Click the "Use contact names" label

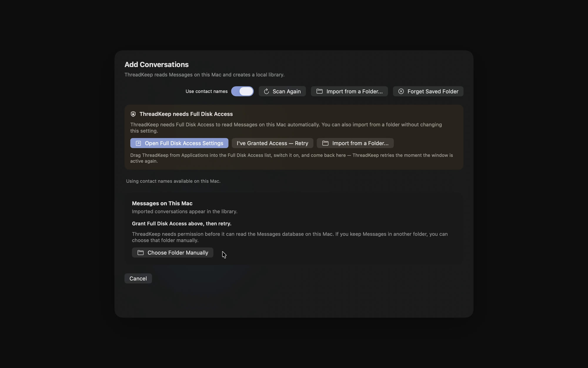(206, 91)
